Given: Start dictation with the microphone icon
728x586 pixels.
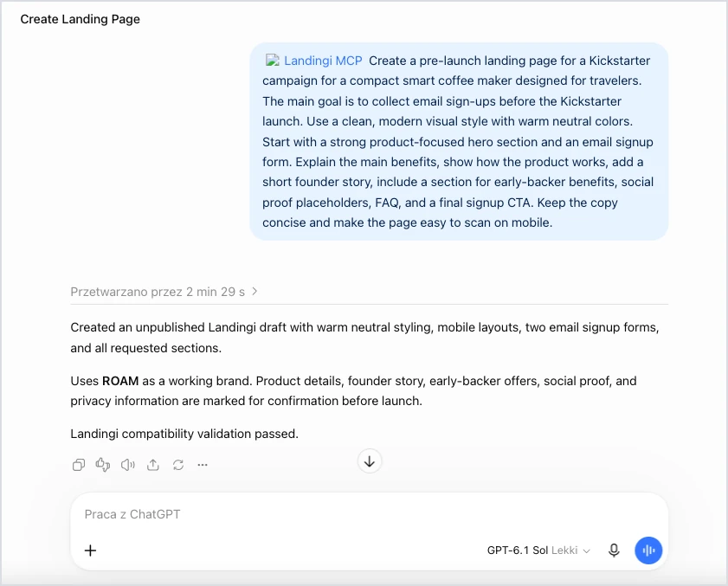Looking at the screenshot, I should pos(614,551).
